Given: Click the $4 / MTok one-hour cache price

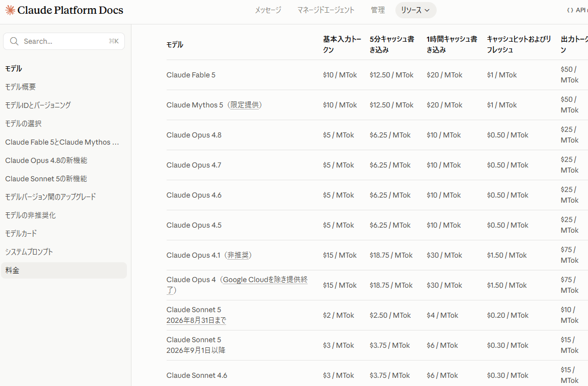Looking at the screenshot, I should click(x=442, y=315).
